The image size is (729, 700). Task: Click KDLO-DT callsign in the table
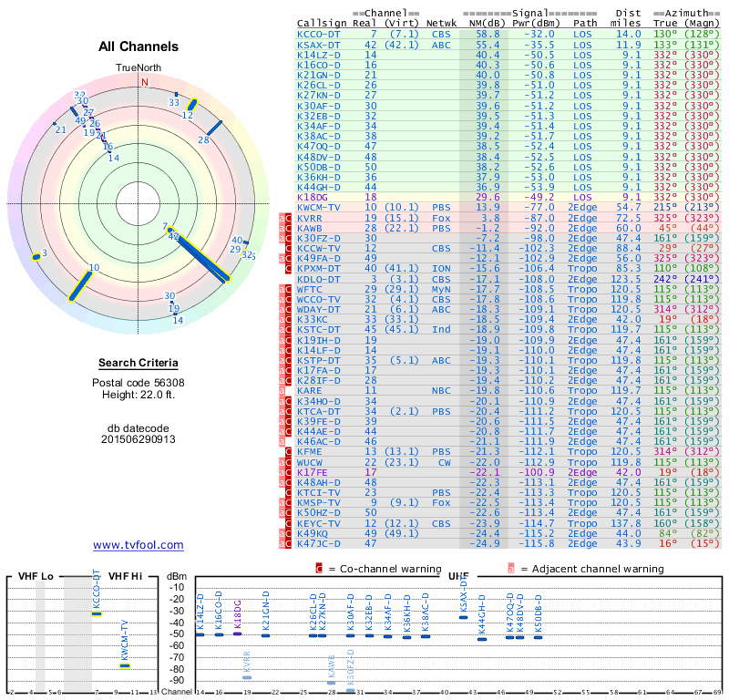[319, 279]
